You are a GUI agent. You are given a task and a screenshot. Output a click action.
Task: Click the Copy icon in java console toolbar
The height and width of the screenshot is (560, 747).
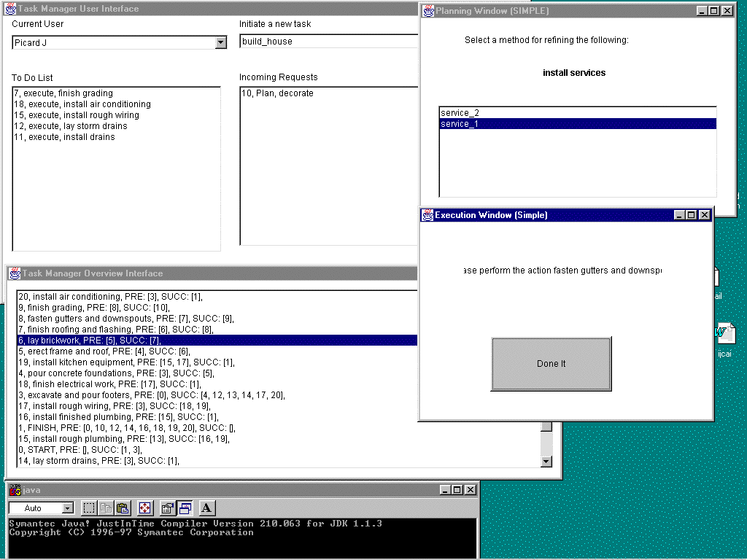click(106, 508)
